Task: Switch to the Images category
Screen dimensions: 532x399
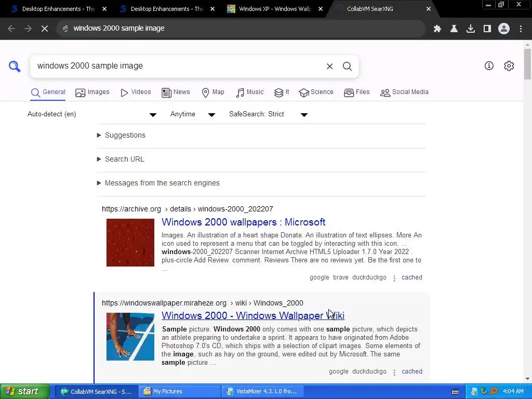Action: 92,92
